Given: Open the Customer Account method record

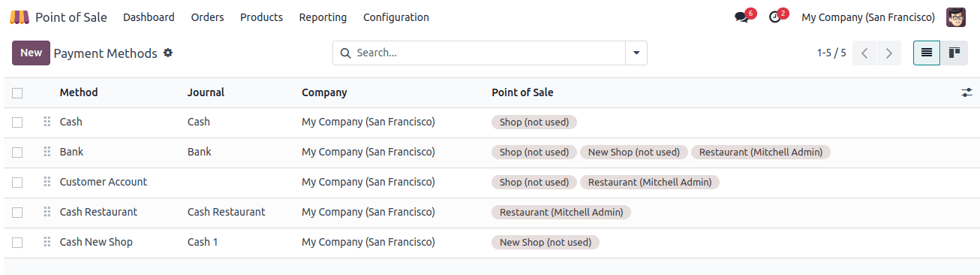Looking at the screenshot, I should (x=104, y=182).
